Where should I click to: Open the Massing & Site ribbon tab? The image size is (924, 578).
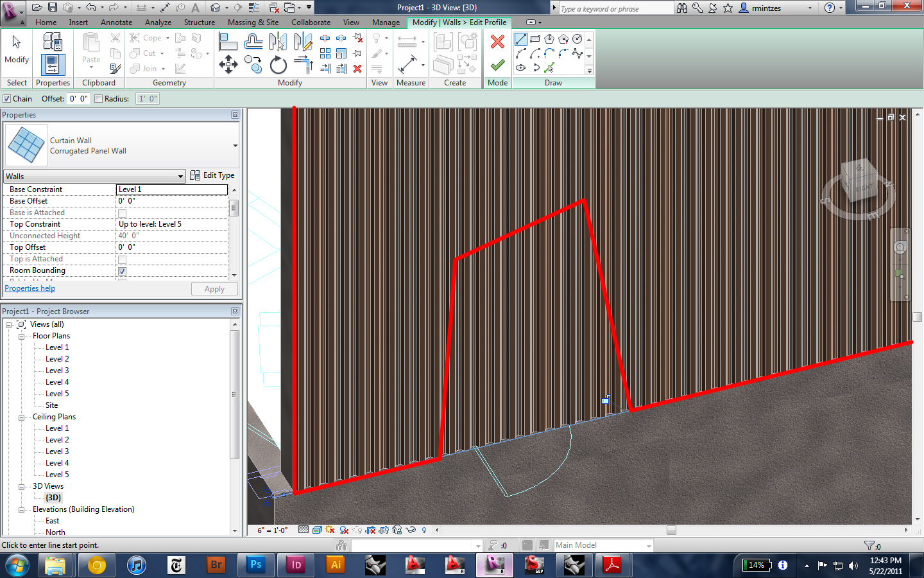tap(253, 22)
